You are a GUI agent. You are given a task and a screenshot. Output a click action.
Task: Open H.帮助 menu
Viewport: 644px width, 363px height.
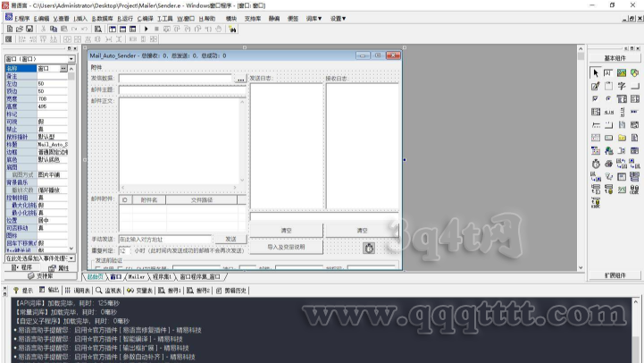(207, 19)
